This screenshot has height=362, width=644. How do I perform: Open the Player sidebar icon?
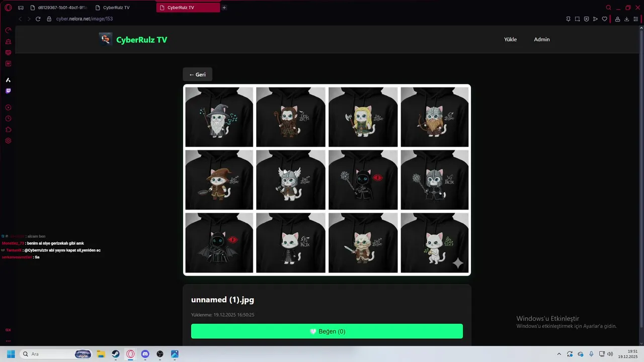(8, 108)
